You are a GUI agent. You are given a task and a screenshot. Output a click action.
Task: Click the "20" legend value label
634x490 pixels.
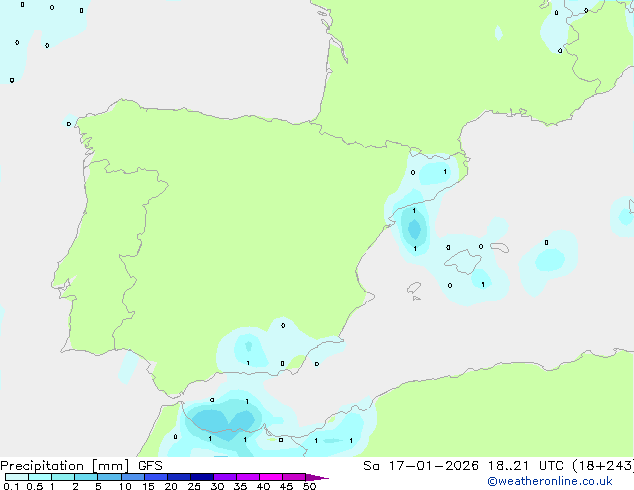coord(171,486)
